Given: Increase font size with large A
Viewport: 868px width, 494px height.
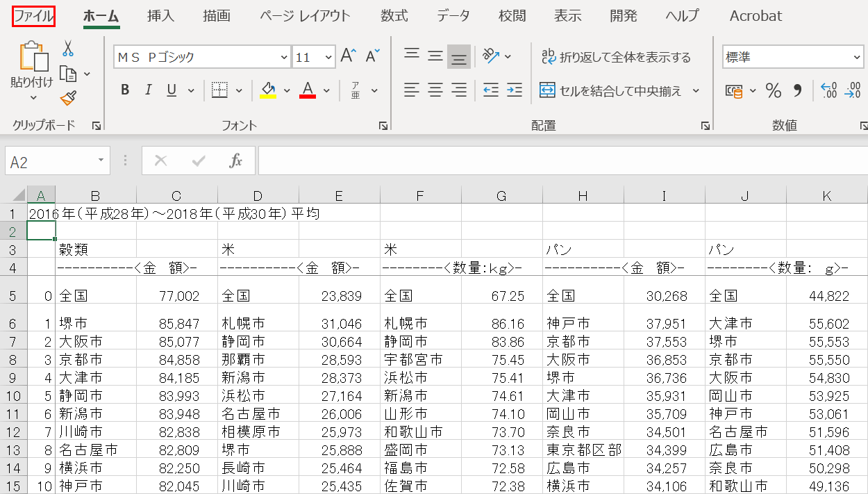Looking at the screenshot, I should pyautogui.click(x=349, y=56).
